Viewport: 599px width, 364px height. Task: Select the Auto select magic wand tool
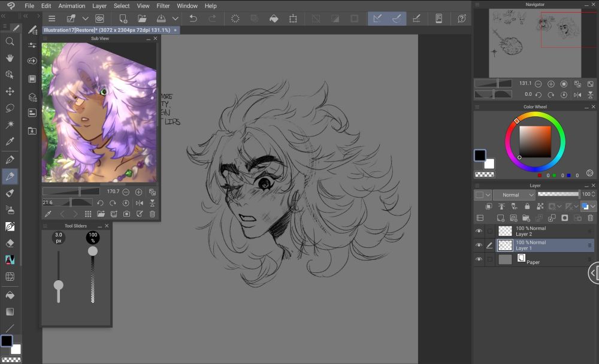pyautogui.click(x=10, y=125)
